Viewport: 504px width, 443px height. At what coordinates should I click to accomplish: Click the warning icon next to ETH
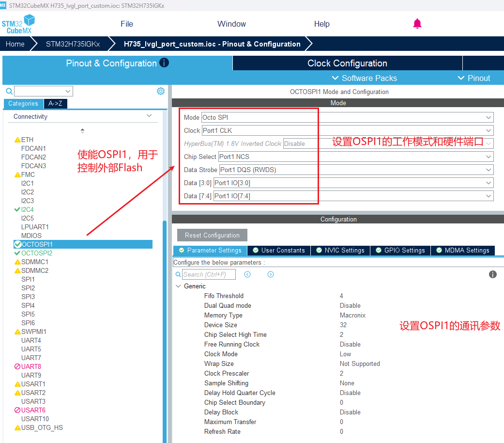[x=17, y=140]
